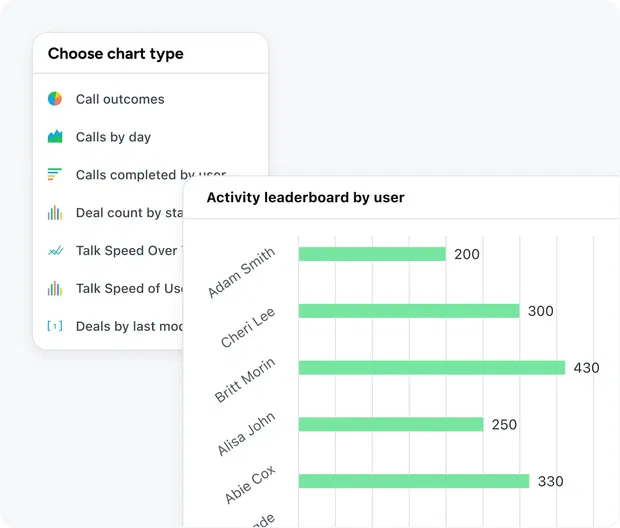This screenshot has height=528, width=620.
Task: Click the Alisa John axis label
Action: click(246, 434)
